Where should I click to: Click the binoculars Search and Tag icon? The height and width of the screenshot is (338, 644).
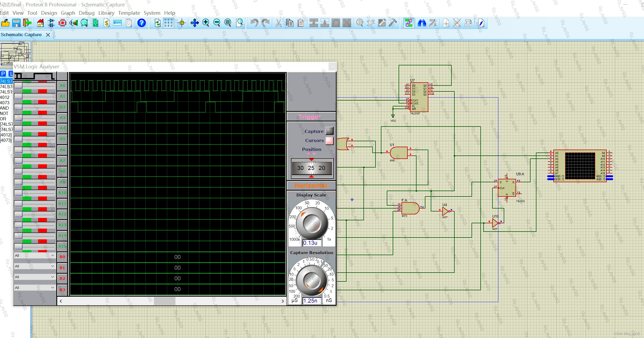(x=422, y=23)
